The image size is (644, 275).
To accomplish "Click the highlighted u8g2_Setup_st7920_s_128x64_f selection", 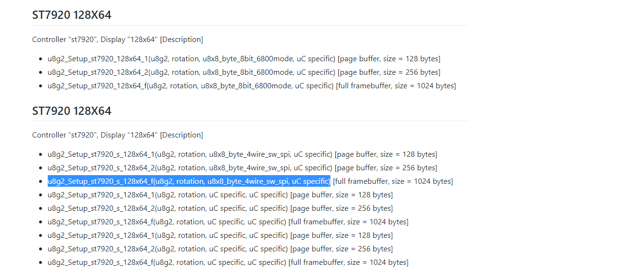I will click(189, 181).
